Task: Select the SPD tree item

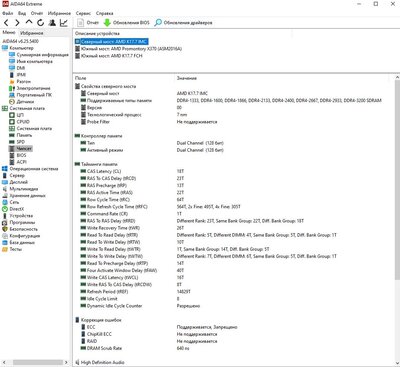Action: (x=21, y=142)
